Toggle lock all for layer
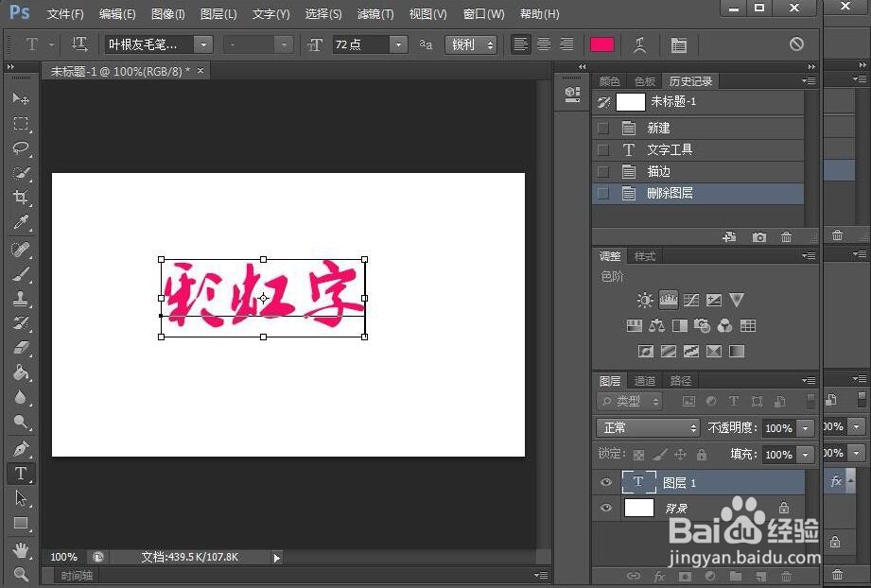The height and width of the screenshot is (588, 871). [x=702, y=455]
